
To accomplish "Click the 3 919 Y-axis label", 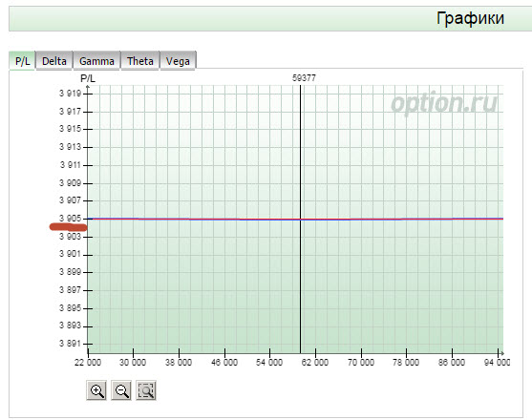I will (x=71, y=94).
